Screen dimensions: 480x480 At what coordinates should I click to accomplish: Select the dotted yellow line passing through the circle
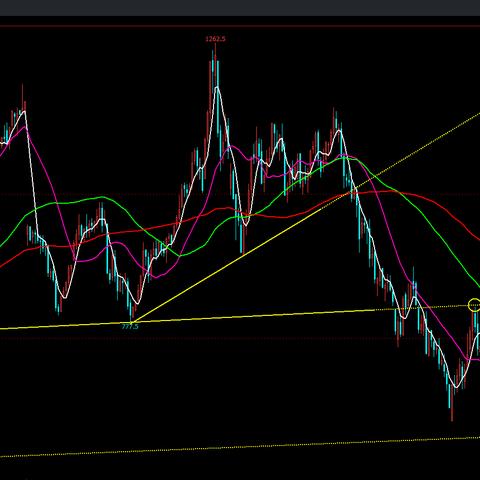point(427,308)
